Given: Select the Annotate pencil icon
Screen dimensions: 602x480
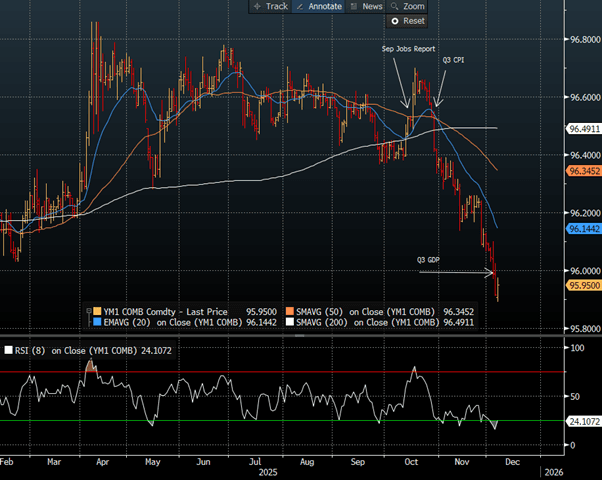Looking at the screenshot, I should pyautogui.click(x=302, y=6).
